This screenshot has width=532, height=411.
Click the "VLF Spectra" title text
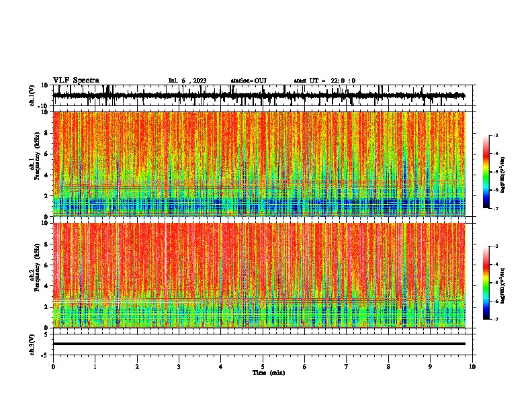coord(76,81)
